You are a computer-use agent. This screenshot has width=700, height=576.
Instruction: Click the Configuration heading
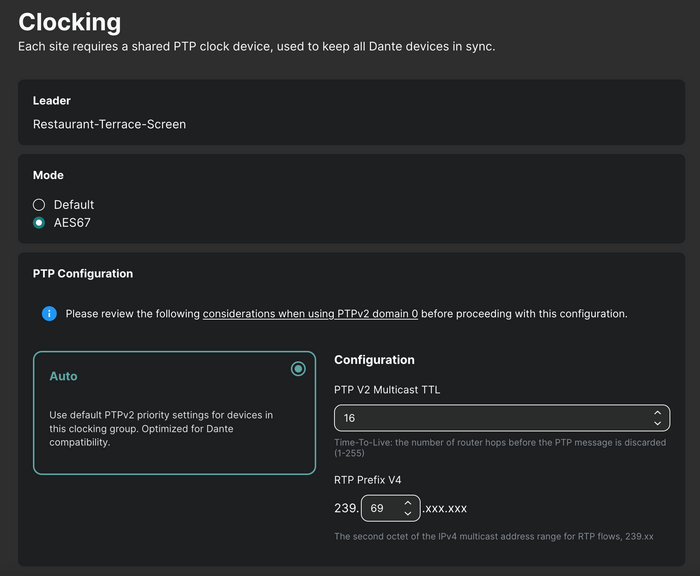(x=374, y=360)
